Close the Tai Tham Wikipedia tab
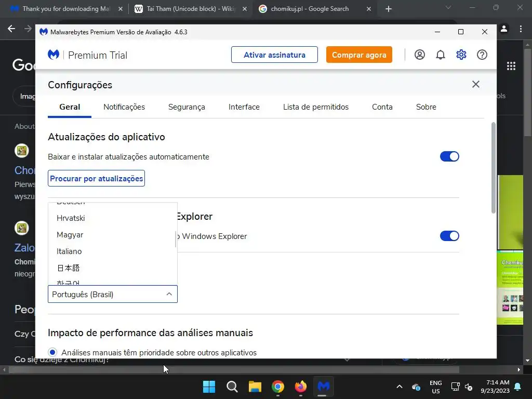The height and width of the screenshot is (399, 532). pos(245,9)
